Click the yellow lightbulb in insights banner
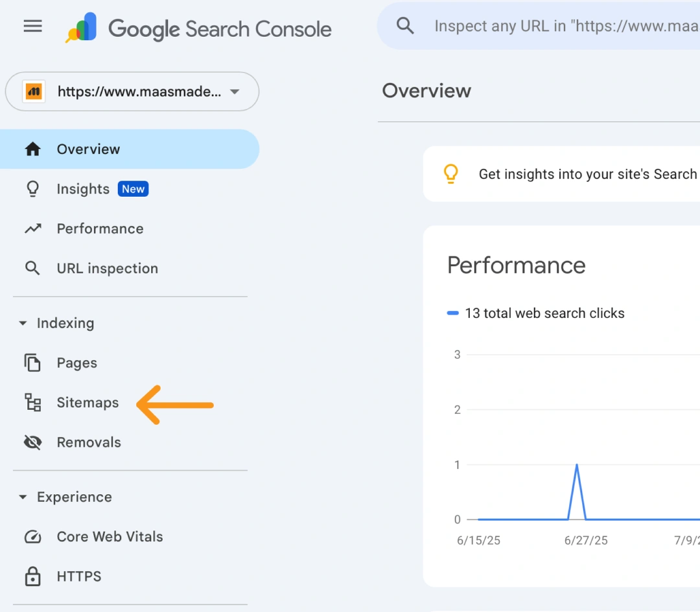This screenshot has width=700, height=612. click(451, 174)
